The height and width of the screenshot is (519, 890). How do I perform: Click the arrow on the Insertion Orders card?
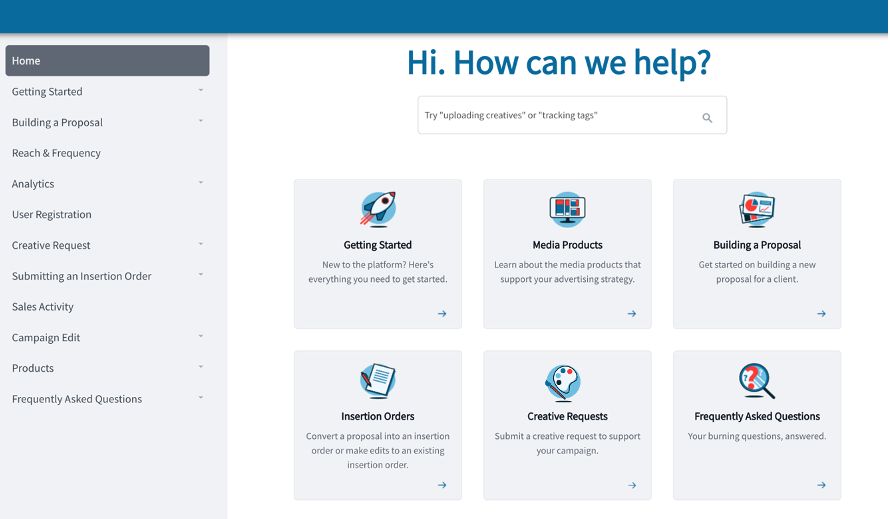pyautogui.click(x=442, y=485)
